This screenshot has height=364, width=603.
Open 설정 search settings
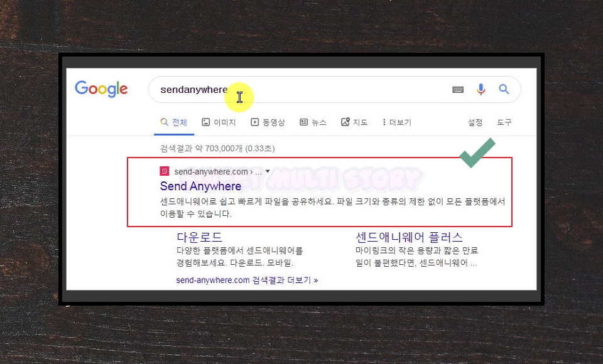pos(475,122)
